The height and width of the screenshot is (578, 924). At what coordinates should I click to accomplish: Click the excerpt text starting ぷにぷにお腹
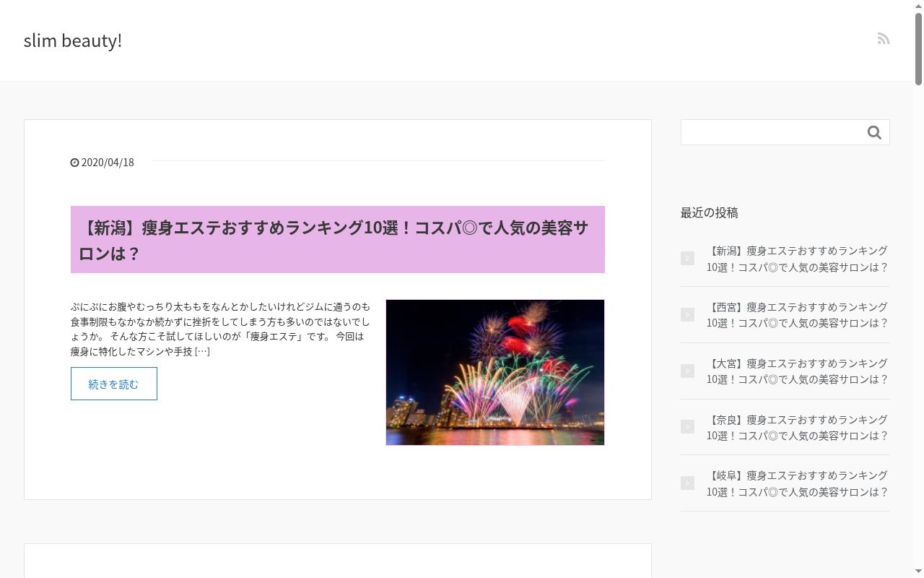(220, 329)
